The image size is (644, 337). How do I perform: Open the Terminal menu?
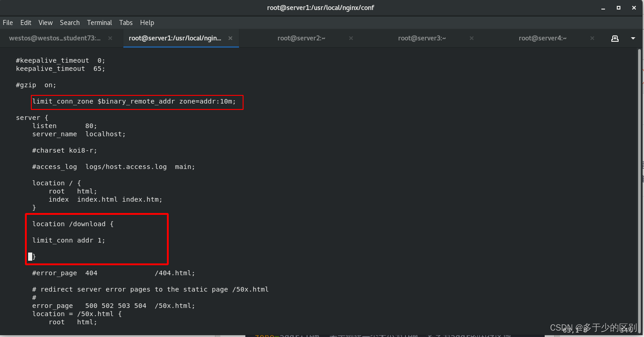pyautogui.click(x=99, y=22)
